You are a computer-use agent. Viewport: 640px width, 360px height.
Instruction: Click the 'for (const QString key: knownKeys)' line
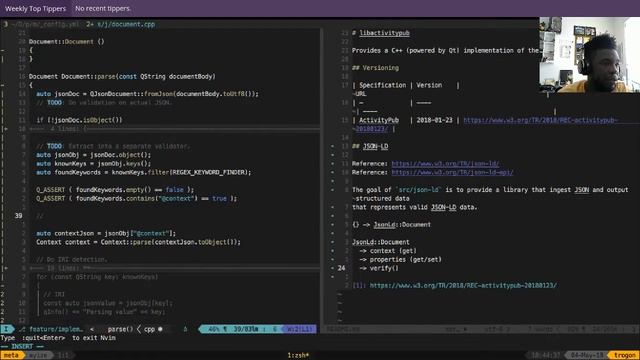97,277
